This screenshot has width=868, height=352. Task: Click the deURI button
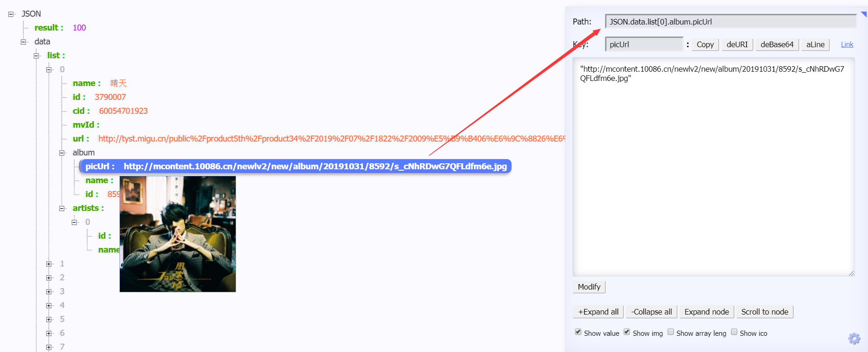(737, 44)
